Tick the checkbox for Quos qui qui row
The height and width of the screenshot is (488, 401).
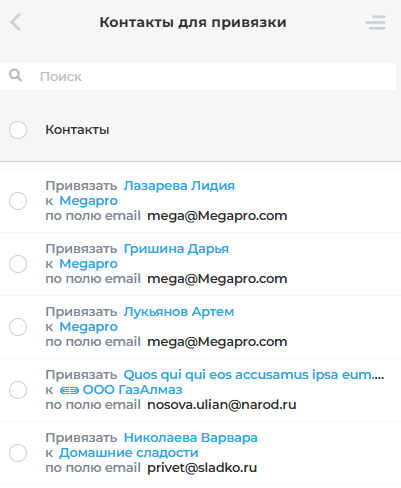pyautogui.click(x=18, y=390)
